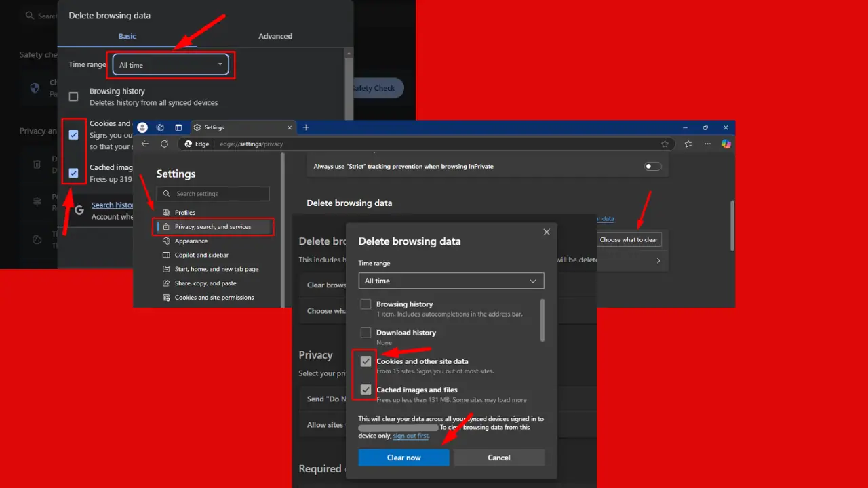Add page to favorites star icon
Image resolution: width=868 pixels, height=488 pixels.
click(x=665, y=144)
